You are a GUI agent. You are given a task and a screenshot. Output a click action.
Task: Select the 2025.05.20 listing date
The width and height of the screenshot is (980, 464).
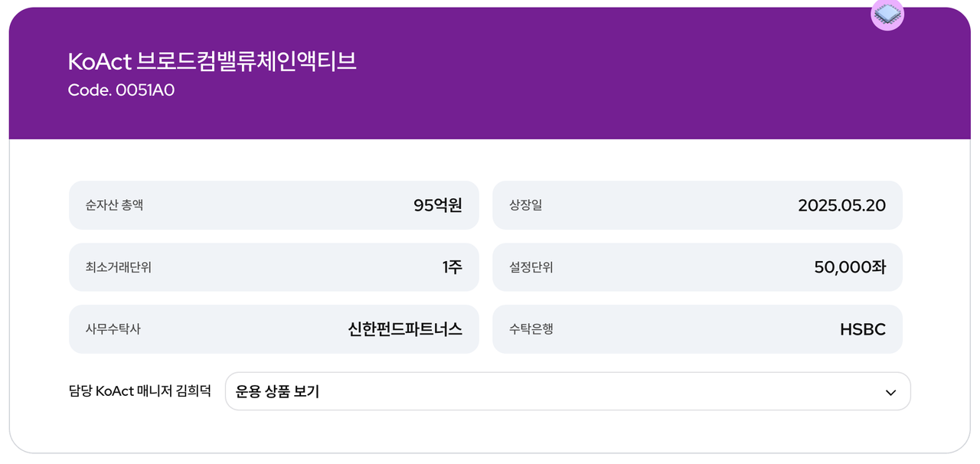click(x=841, y=205)
